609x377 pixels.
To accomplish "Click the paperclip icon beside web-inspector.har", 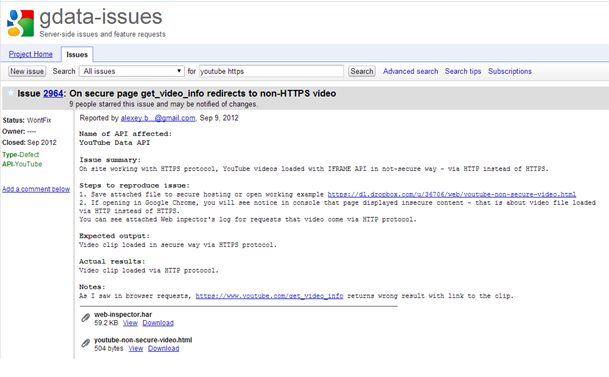I will tap(85, 318).
